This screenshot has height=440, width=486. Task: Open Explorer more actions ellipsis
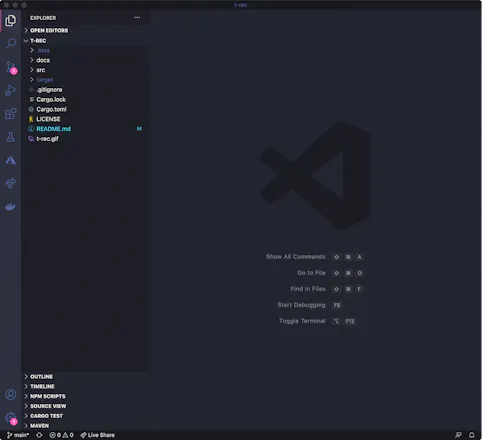(x=137, y=18)
